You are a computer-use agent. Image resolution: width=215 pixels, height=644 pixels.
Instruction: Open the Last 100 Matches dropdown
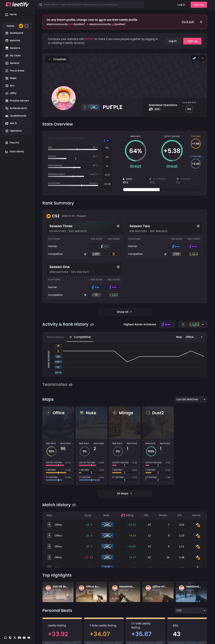(x=191, y=399)
